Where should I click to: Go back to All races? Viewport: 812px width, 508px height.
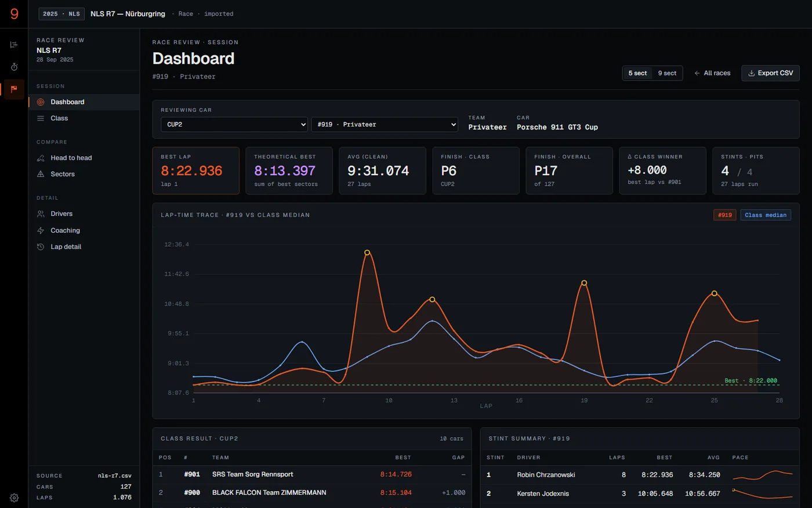(712, 73)
